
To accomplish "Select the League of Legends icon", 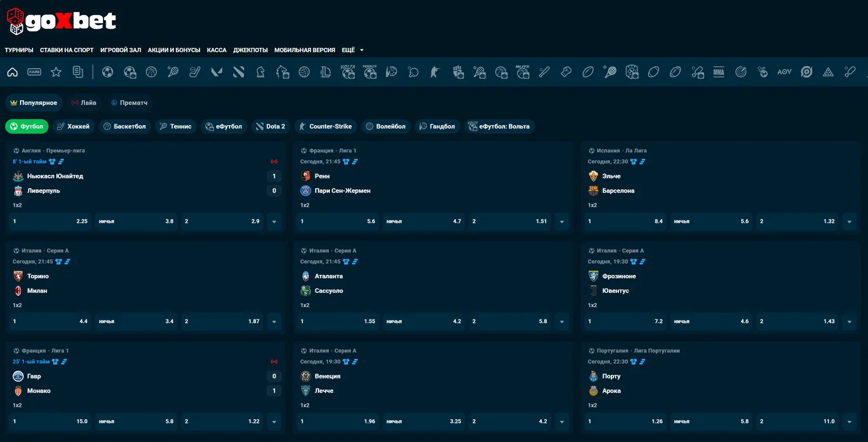I will coord(325,72).
